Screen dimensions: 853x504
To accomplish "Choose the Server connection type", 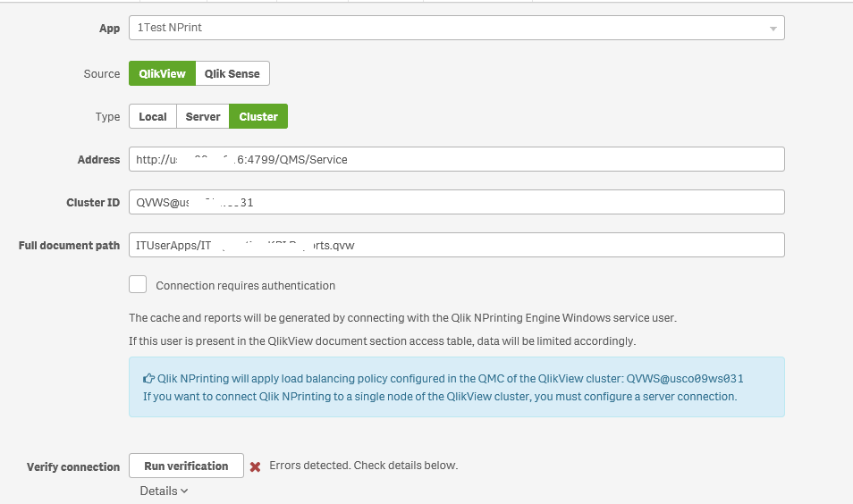I will coord(203,116).
